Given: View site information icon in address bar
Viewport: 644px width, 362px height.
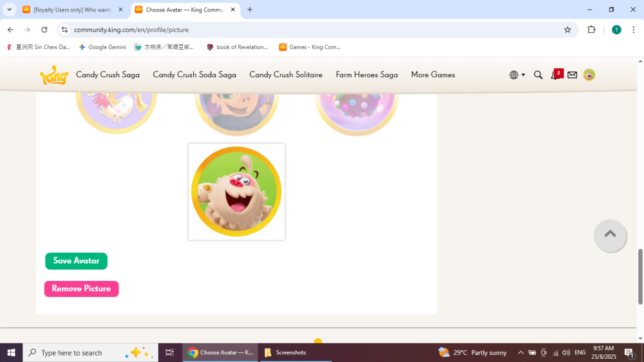Looking at the screenshot, I should coord(64,30).
